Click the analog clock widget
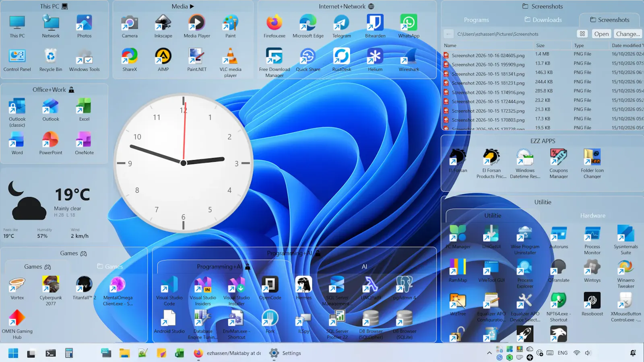Screen dimensions: 644x362 point(183,163)
